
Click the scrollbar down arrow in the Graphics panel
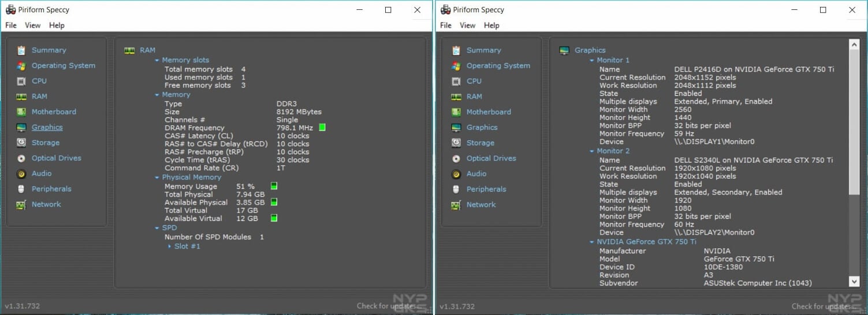(854, 281)
